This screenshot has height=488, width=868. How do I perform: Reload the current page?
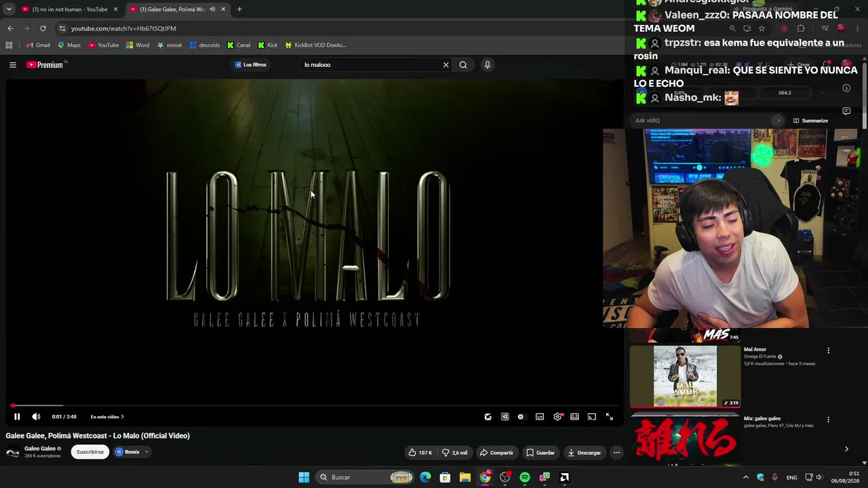click(x=43, y=28)
